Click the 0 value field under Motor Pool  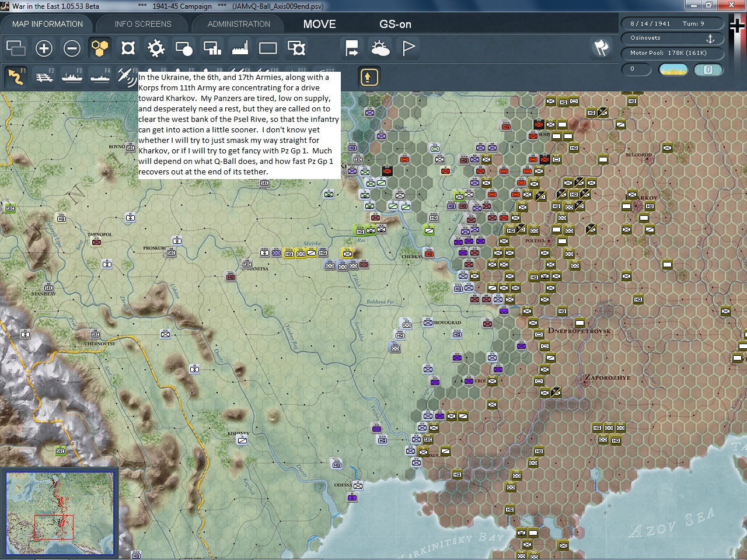point(637,69)
